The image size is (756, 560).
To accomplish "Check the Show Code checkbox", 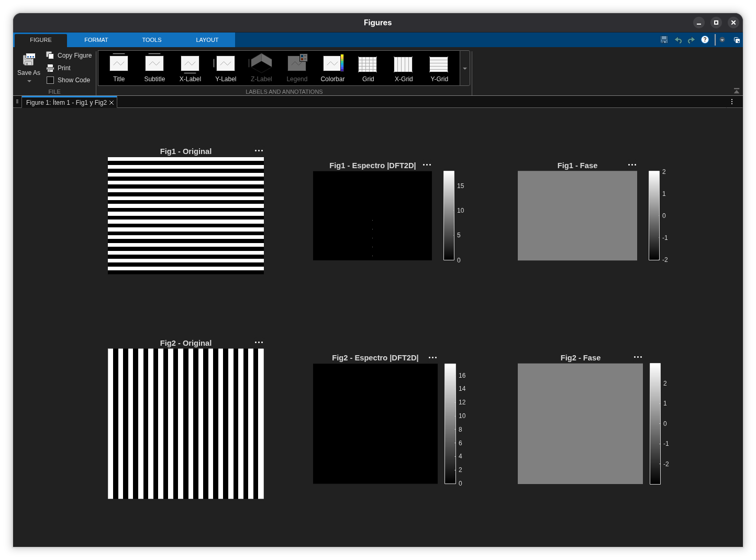I will tap(50, 80).
